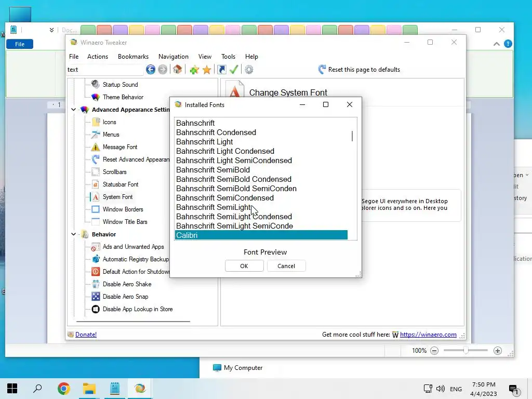Open settings gear icon in toolbar

[249, 70]
